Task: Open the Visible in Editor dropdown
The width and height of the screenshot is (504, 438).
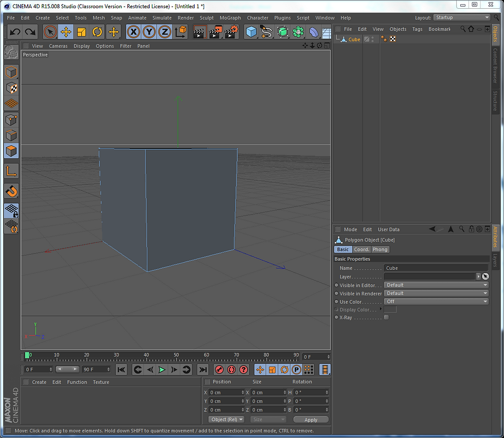Action: pos(436,285)
